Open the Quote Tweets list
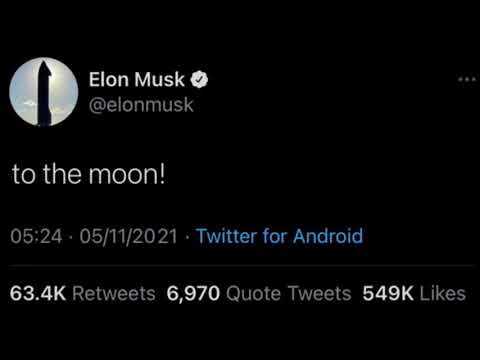This screenshot has height=360, width=480. tap(289, 294)
